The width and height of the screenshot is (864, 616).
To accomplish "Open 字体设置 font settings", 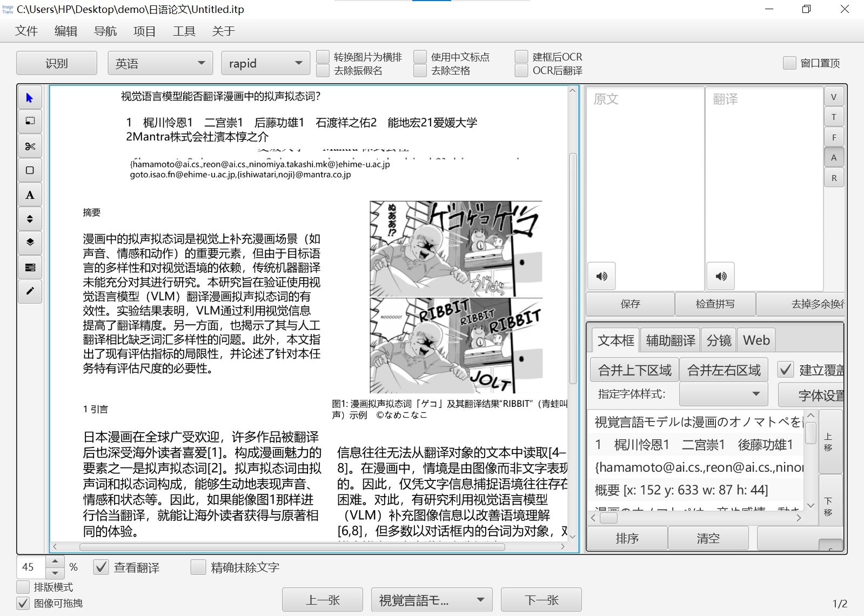I will point(811,395).
